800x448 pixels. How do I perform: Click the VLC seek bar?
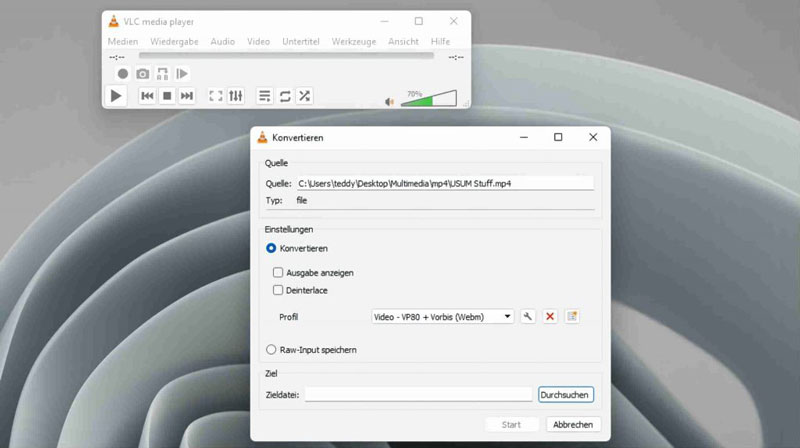coord(286,56)
